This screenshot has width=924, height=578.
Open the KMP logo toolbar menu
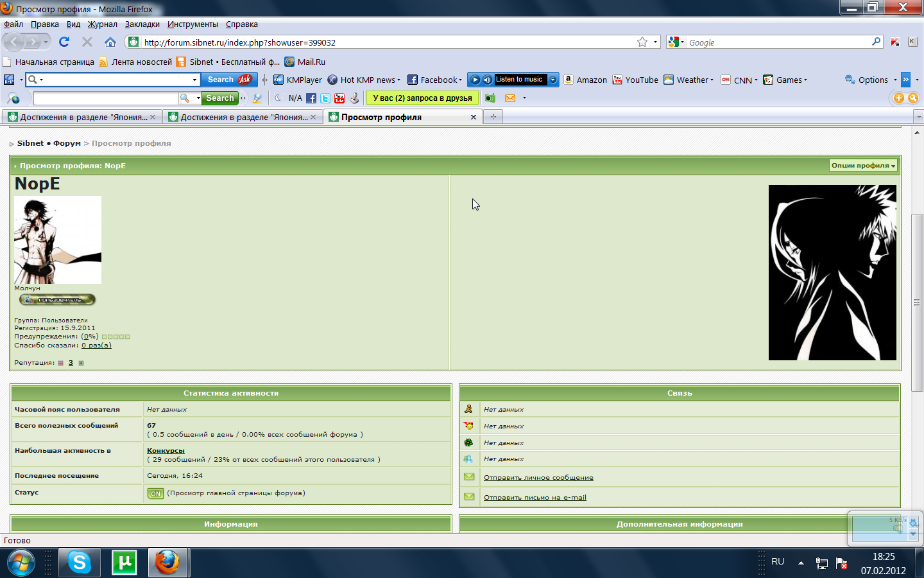(9, 80)
